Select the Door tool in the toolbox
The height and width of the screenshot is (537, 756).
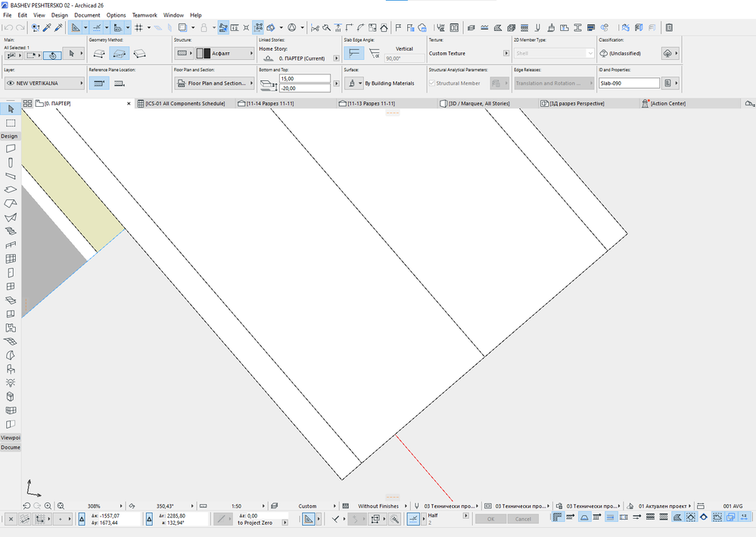11,273
